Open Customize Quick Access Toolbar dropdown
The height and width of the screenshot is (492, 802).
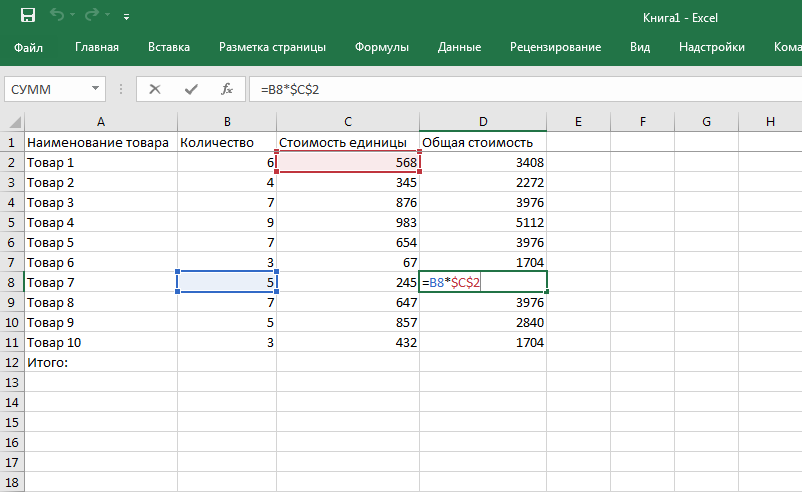tap(126, 17)
